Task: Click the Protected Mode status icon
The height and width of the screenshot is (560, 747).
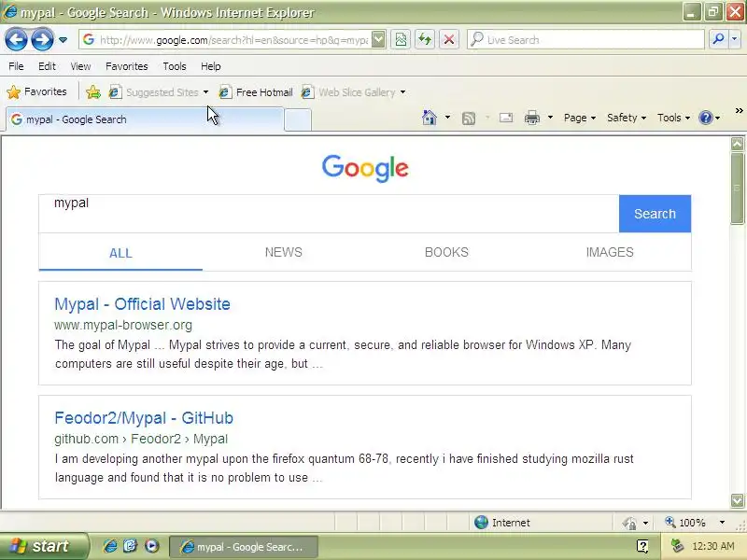Action: click(629, 523)
